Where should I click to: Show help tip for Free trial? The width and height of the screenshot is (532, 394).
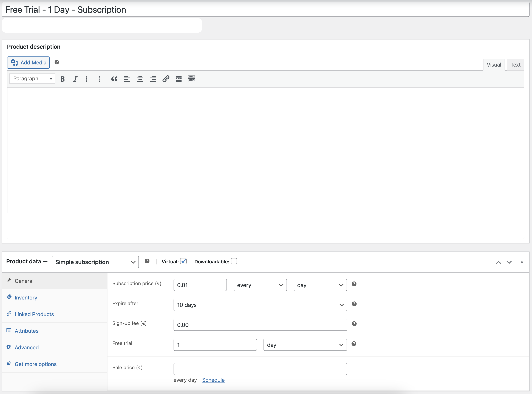pyautogui.click(x=354, y=344)
